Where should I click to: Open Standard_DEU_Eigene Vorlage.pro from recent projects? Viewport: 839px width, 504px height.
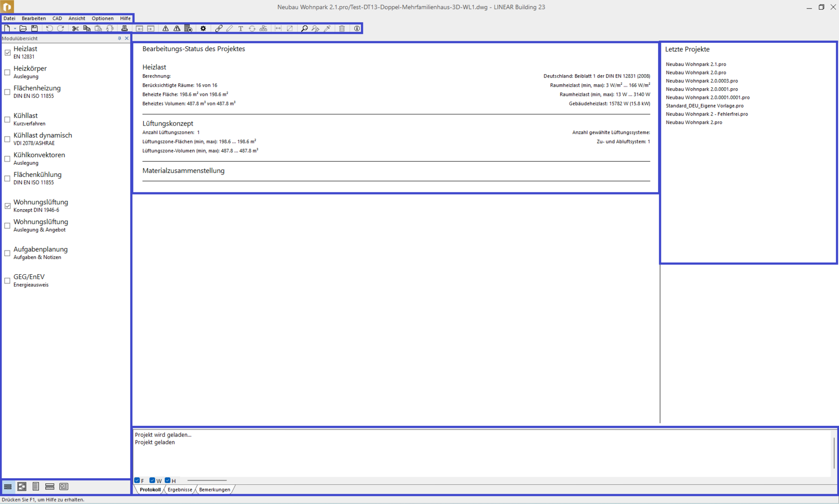(704, 106)
